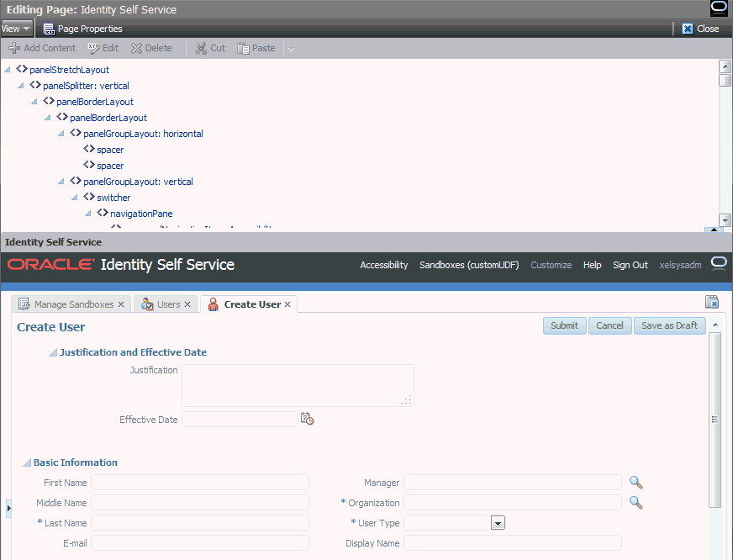This screenshot has height=560, width=733.
Task: Click Sign Out
Action: [630, 265]
